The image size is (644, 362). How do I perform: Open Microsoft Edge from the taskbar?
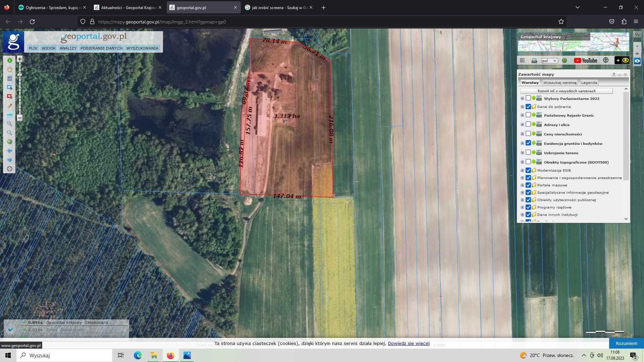(x=138, y=355)
